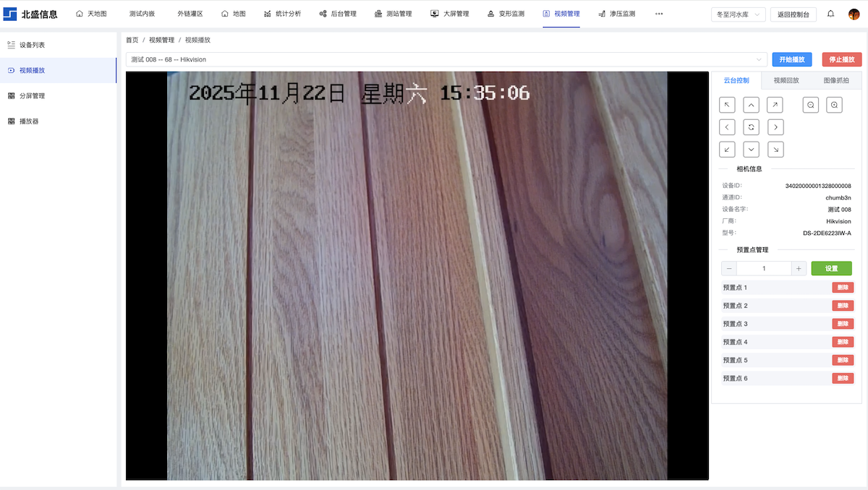The image size is (868, 490).
Task: Expand the 冬至河水库 reservoir selector
Action: tap(737, 14)
